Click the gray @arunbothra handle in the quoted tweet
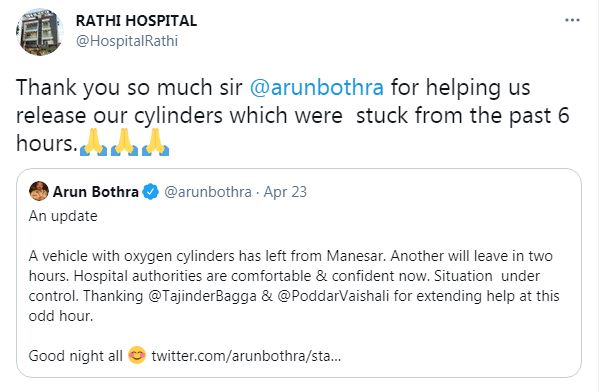The width and height of the screenshot is (602, 392). (x=208, y=192)
